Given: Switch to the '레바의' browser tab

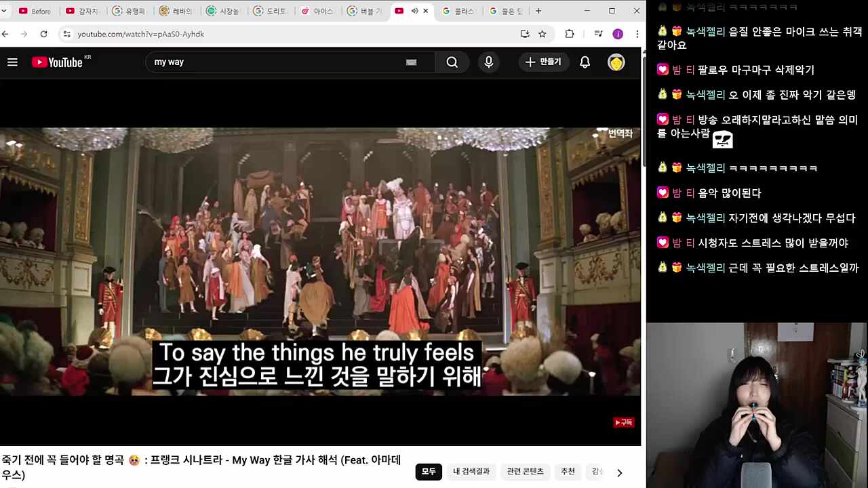Looking at the screenshot, I should coord(176,11).
